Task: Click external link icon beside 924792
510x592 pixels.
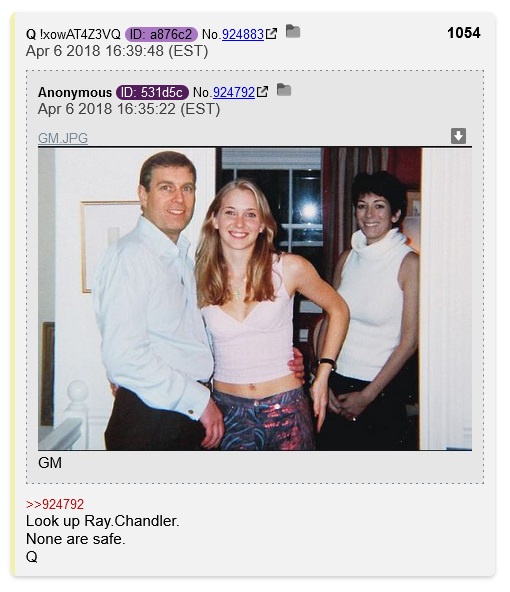Action: point(262,92)
